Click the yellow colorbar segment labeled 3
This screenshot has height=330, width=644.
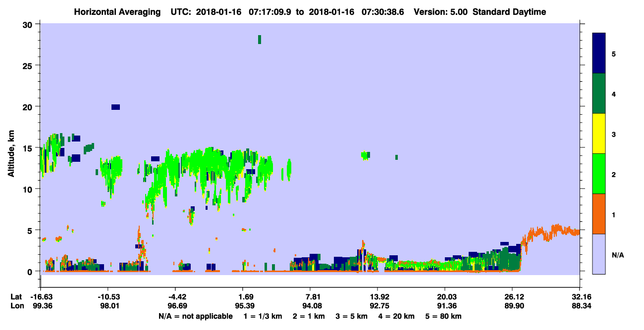pyautogui.click(x=599, y=134)
